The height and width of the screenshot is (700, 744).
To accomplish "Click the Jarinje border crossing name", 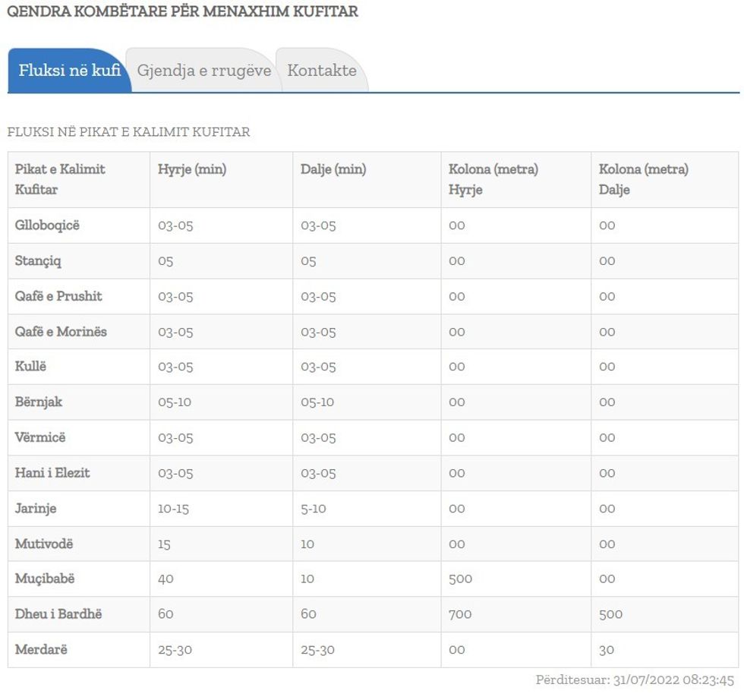I will coord(36,508).
